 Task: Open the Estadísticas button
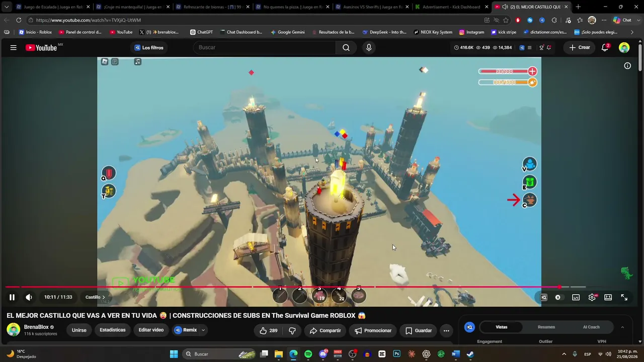click(113, 330)
